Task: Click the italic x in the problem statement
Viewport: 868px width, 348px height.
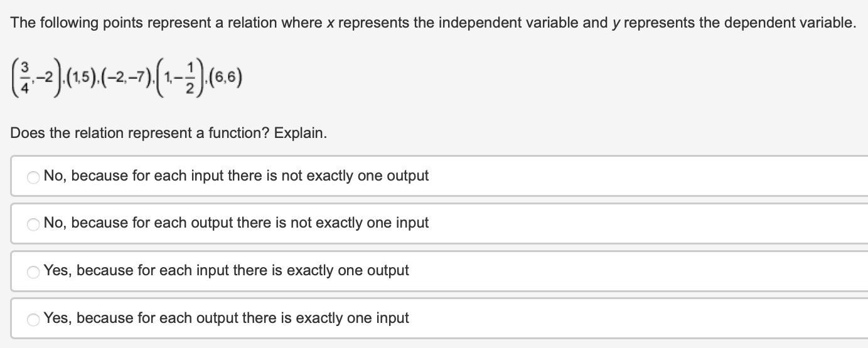Action: point(330,23)
